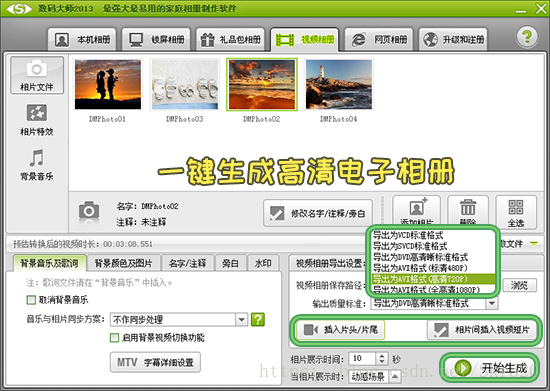This screenshot has height=391, width=550.
Task: Switch to 旁白 tab
Action: coord(230,263)
